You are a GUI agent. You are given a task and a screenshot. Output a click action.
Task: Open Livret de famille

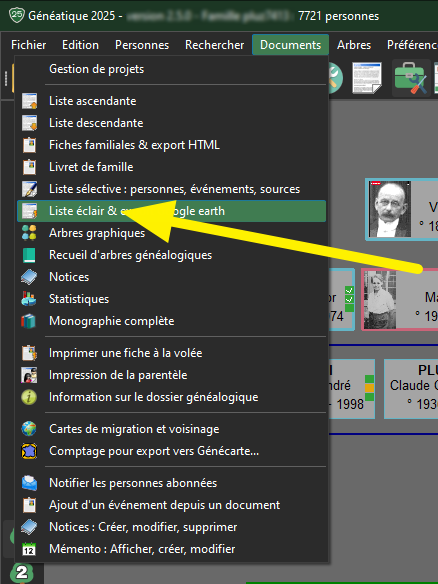pos(91,167)
